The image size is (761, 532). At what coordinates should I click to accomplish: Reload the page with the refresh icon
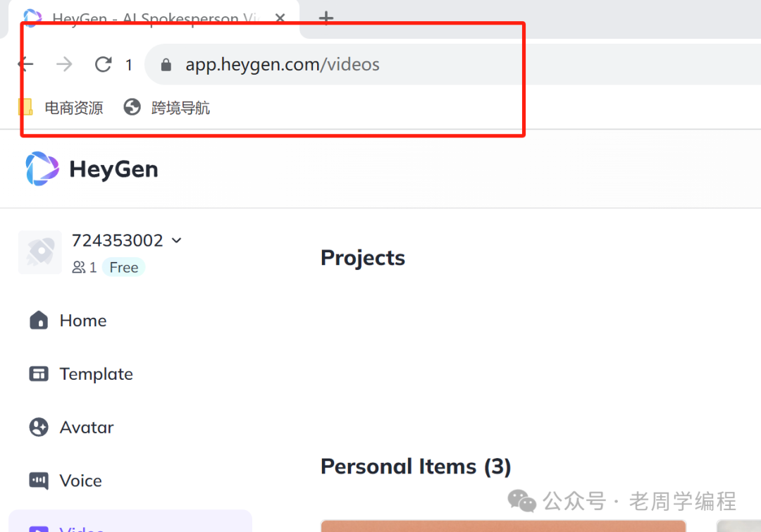pos(103,64)
